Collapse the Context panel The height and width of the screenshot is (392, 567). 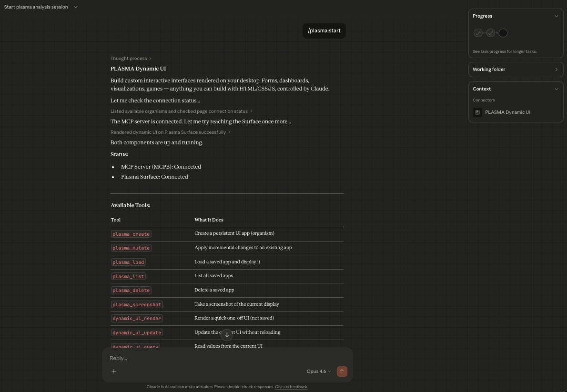point(556,89)
